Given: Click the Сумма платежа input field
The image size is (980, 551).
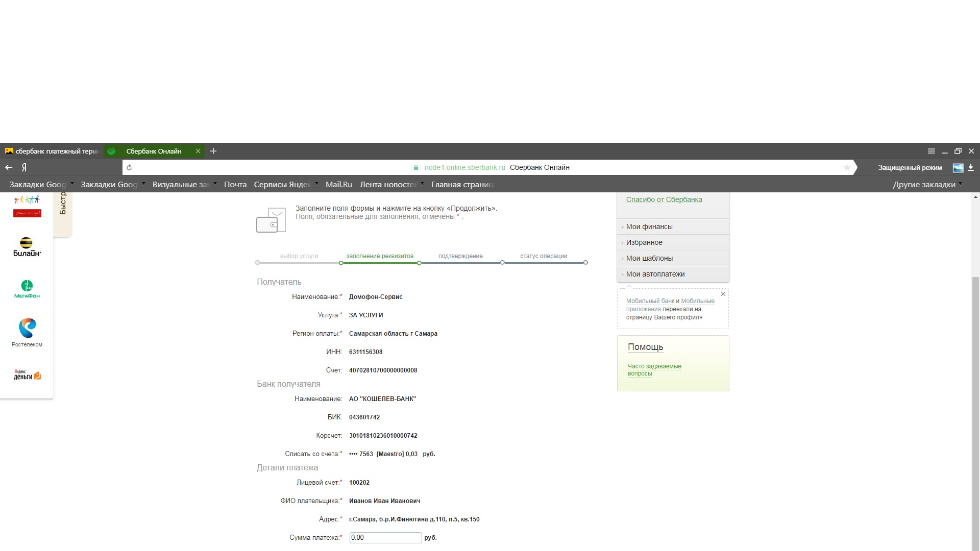Looking at the screenshot, I should click(385, 537).
